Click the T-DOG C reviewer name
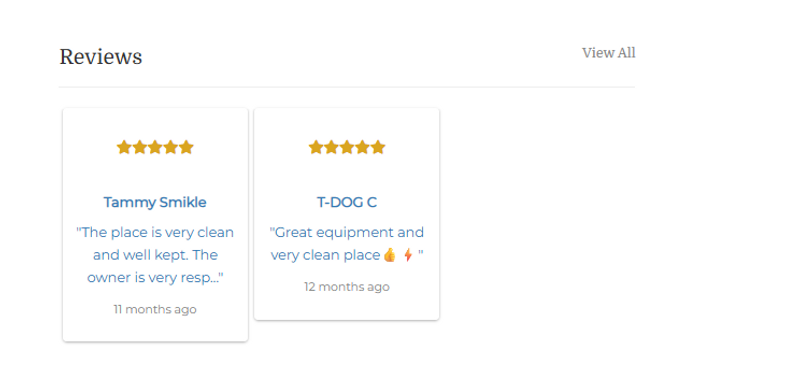This screenshot has width=800, height=377. click(347, 203)
